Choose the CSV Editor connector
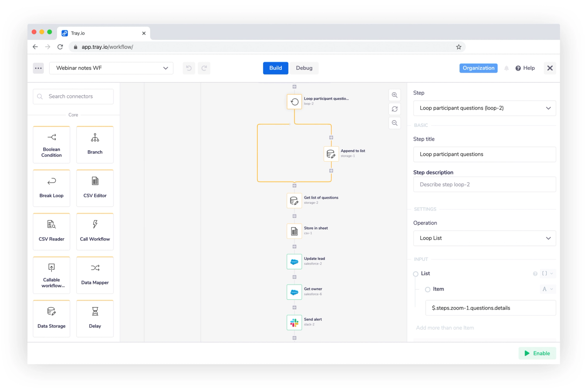Image resolution: width=588 pixels, height=392 pixels. pyautogui.click(x=95, y=188)
